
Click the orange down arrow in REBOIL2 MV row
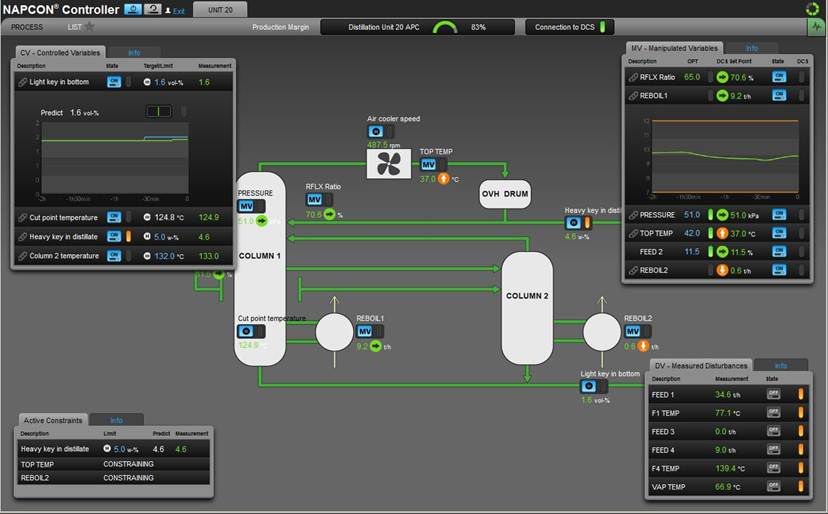pos(722,270)
